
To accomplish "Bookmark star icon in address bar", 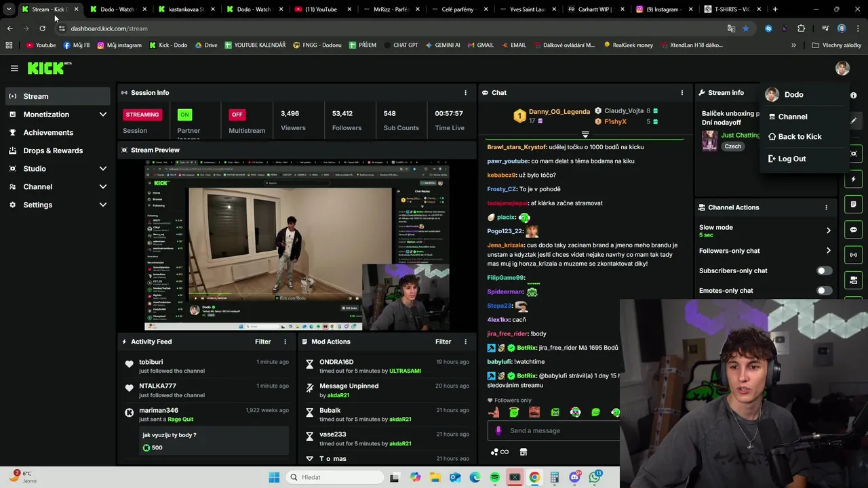I will click(x=746, y=28).
